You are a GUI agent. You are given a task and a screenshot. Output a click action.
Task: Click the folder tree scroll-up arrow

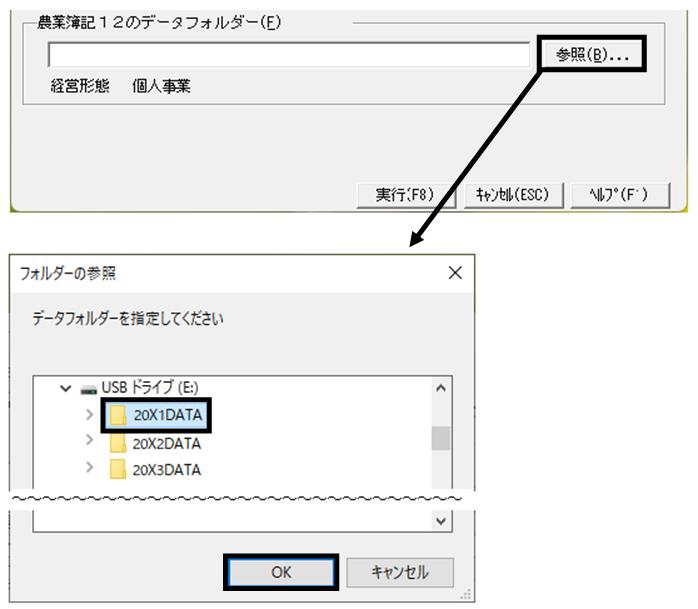tap(441, 388)
